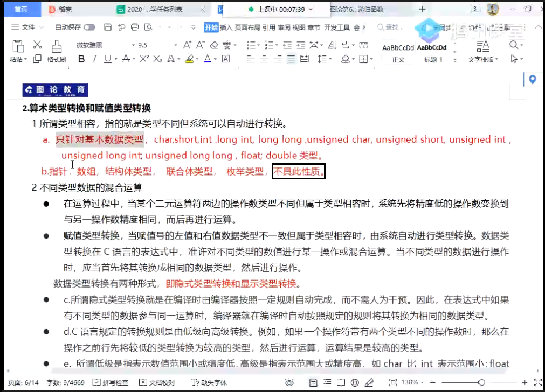Click the eraser Clear Formatting icon

click(214, 45)
